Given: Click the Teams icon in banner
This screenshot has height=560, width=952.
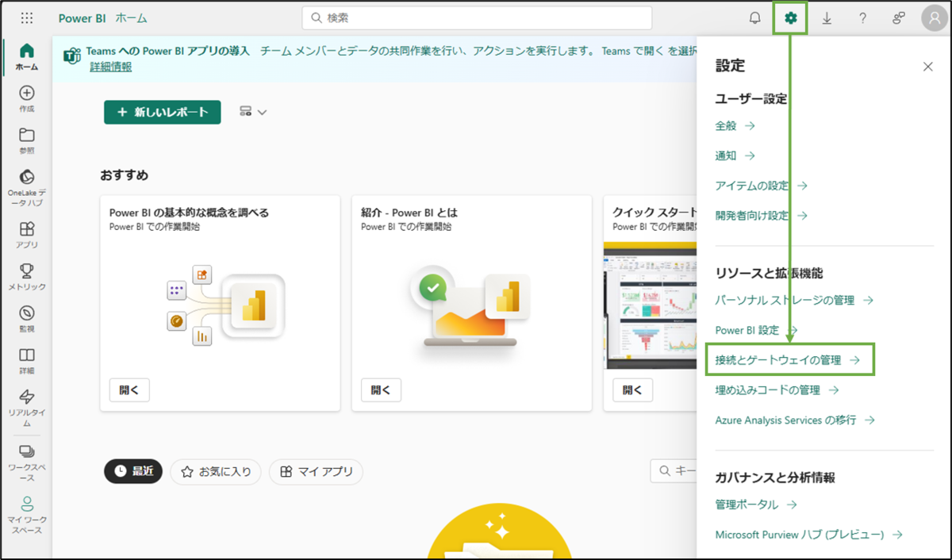Looking at the screenshot, I should tap(72, 56).
